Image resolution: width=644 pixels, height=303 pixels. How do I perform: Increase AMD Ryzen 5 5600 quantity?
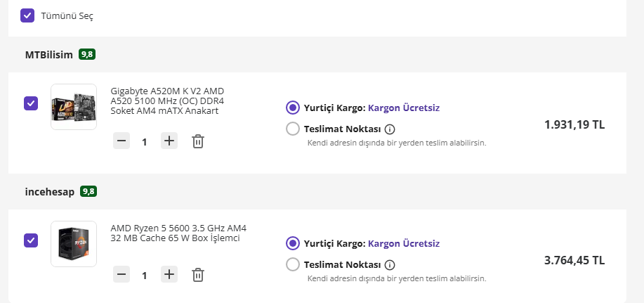coord(169,275)
